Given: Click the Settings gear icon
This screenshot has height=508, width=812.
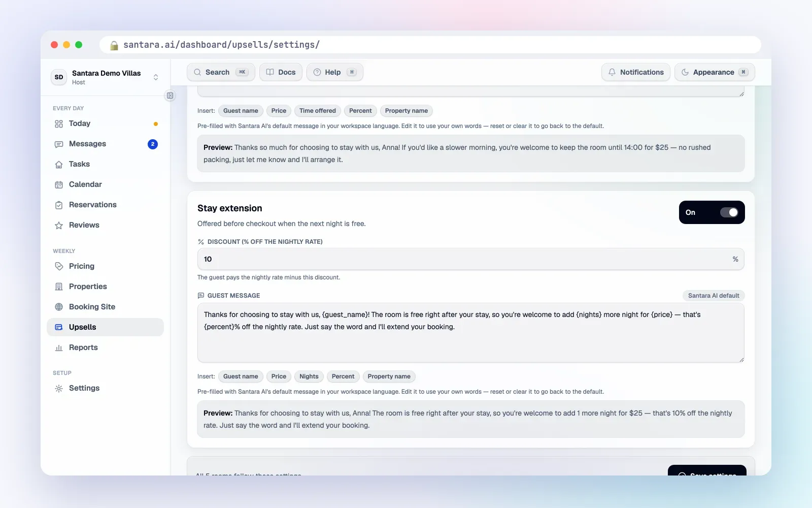Looking at the screenshot, I should click(59, 389).
